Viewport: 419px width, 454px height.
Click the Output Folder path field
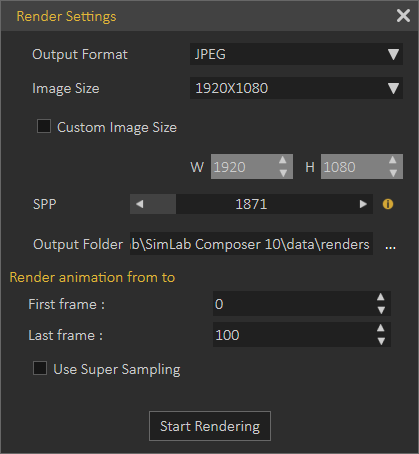(x=251, y=244)
